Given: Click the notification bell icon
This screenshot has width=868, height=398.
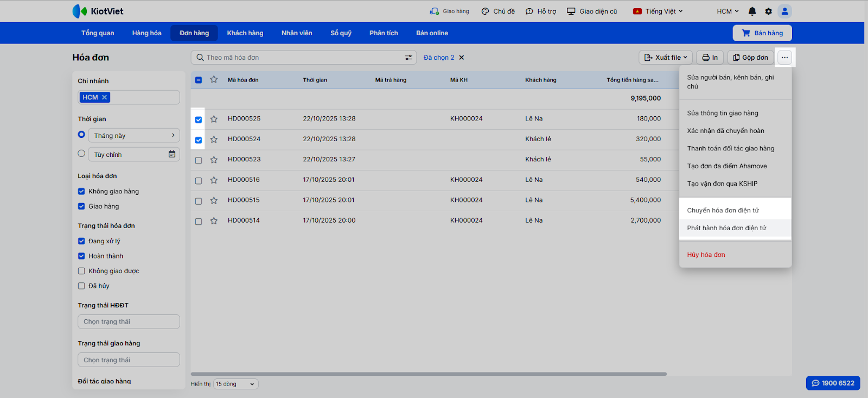Looking at the screenshot, I should pos(752,11).
